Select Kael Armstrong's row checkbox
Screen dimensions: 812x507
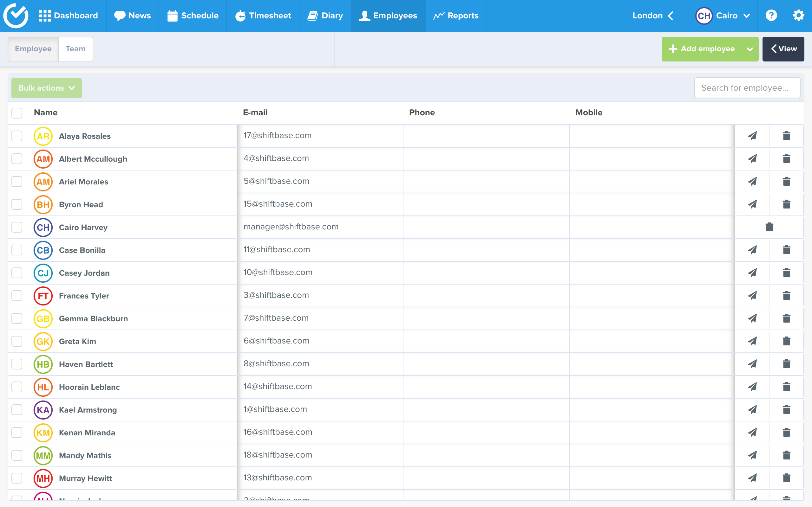pyautogui.click(x=17, y=410)
